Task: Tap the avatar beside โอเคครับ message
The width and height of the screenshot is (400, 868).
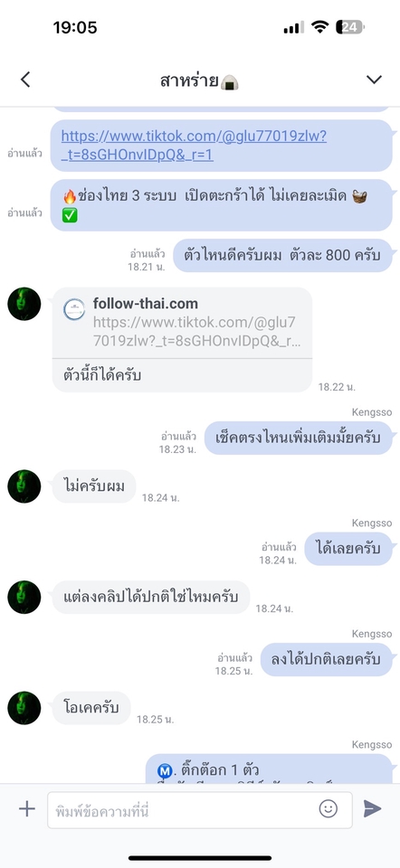Action: [x=24, y=708]
